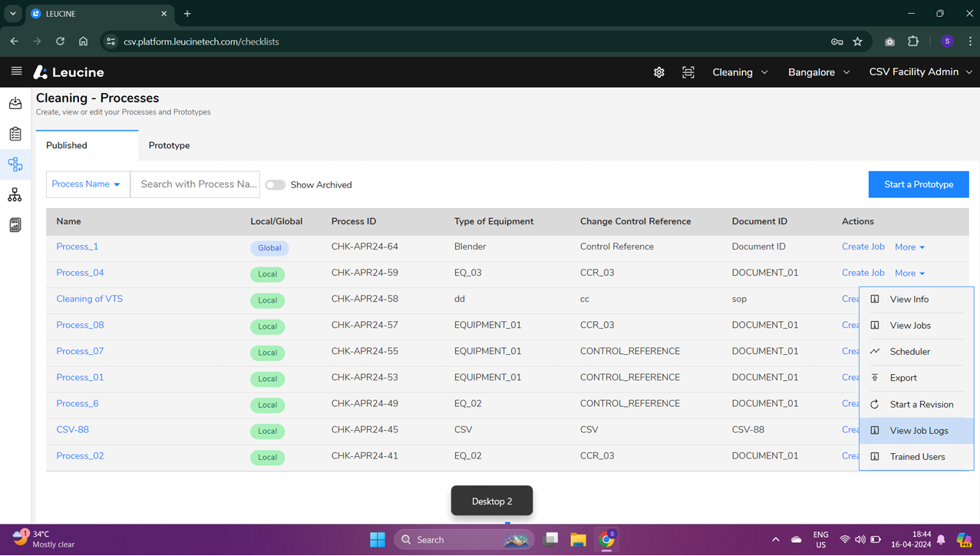Click the bookmark star in the address bar

[x=857, y=41]
